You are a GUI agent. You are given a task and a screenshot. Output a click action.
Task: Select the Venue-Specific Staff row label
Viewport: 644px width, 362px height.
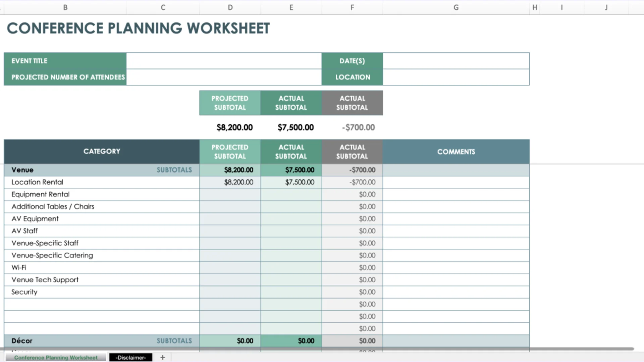pos(45,243)
